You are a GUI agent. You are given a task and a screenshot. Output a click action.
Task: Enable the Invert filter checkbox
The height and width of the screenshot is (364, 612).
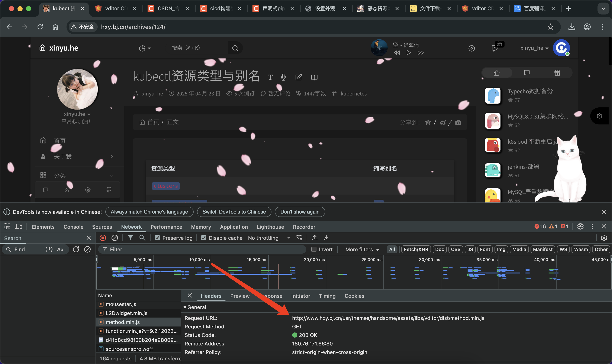314,249
